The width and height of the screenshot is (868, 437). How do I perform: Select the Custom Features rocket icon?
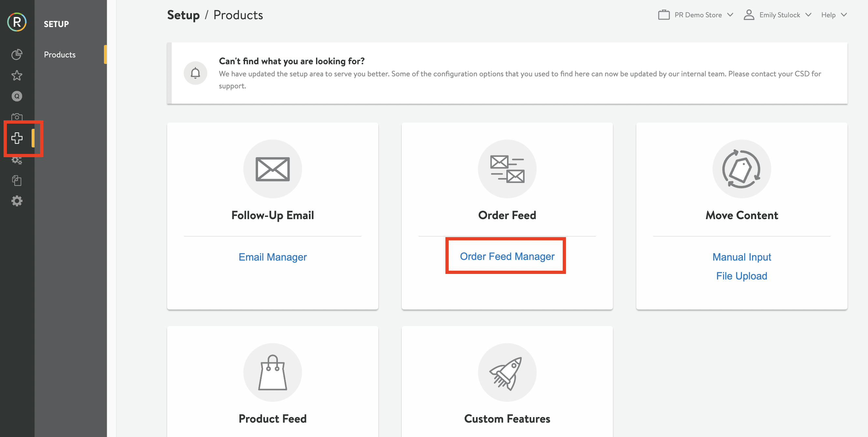[x=507, y=373]
